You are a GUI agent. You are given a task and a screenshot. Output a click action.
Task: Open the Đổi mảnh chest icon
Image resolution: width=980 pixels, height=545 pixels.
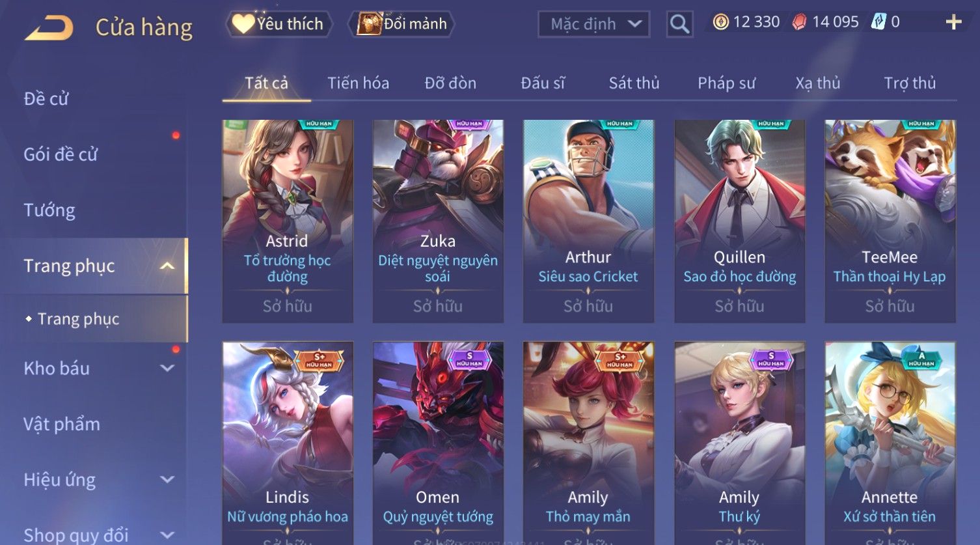[369, 23]
